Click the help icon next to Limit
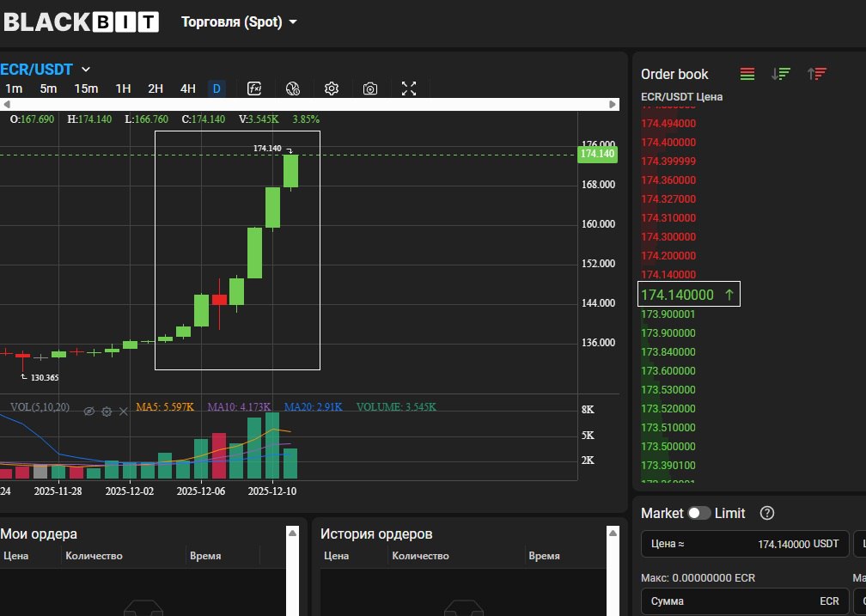Viewport: 866px width, 616px height. point(768,513)
